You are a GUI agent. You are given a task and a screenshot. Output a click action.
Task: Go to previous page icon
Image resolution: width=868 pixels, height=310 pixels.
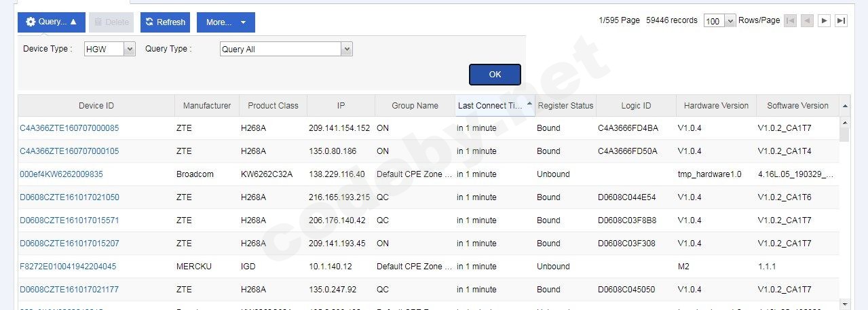(x=807, y=20)
